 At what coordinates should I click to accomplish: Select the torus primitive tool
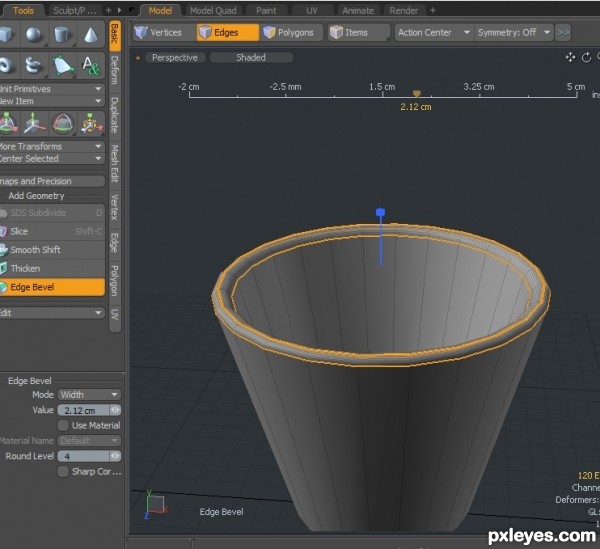(8, 65)
